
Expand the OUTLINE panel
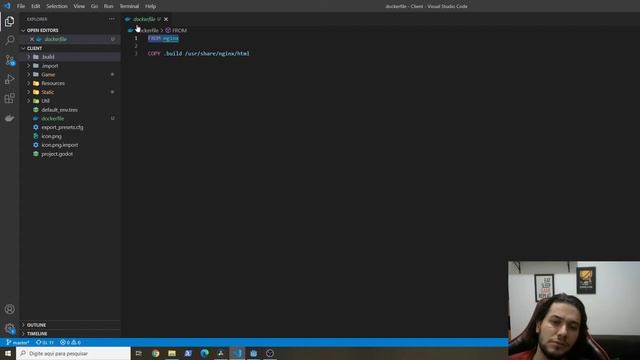coord(36,325)
